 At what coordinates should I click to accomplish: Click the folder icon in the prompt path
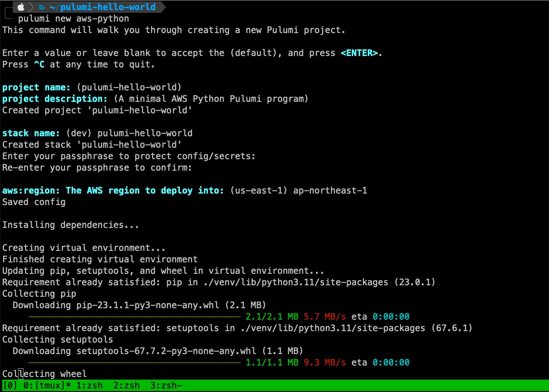point(42,7)
